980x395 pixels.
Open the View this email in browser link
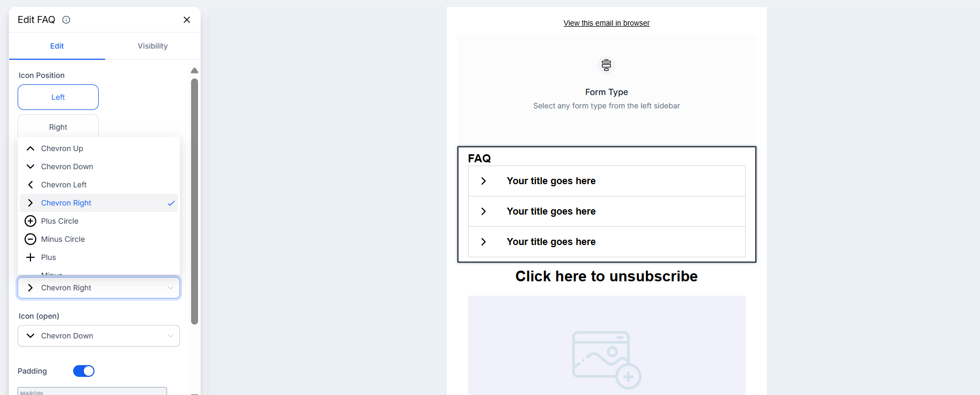pos(606,23)
